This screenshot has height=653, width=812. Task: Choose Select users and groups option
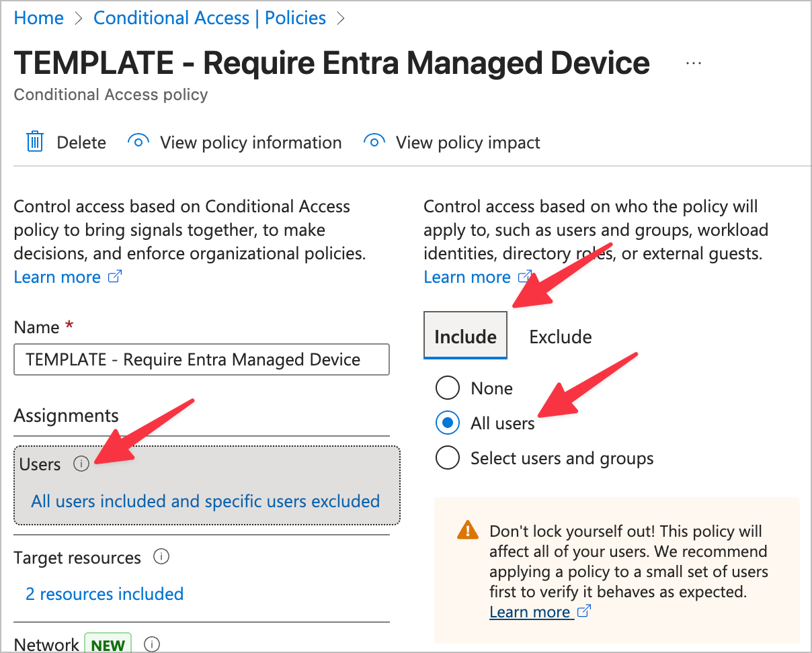click(448, 458)
